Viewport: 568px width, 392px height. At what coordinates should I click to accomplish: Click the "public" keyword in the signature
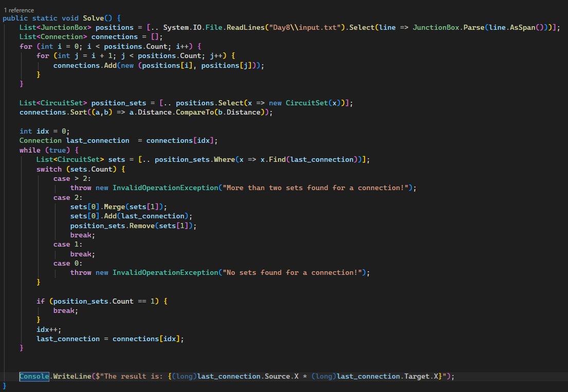(x=15, y=18)
